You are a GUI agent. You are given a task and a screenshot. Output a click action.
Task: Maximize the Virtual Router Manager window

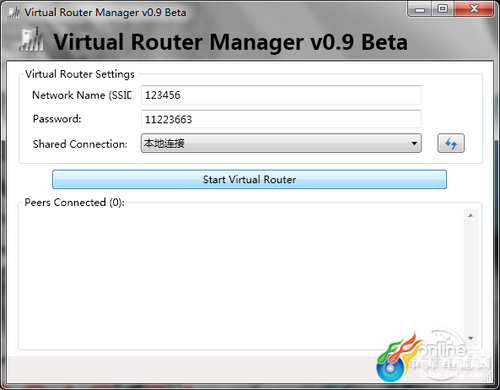(x=442, y=9)
